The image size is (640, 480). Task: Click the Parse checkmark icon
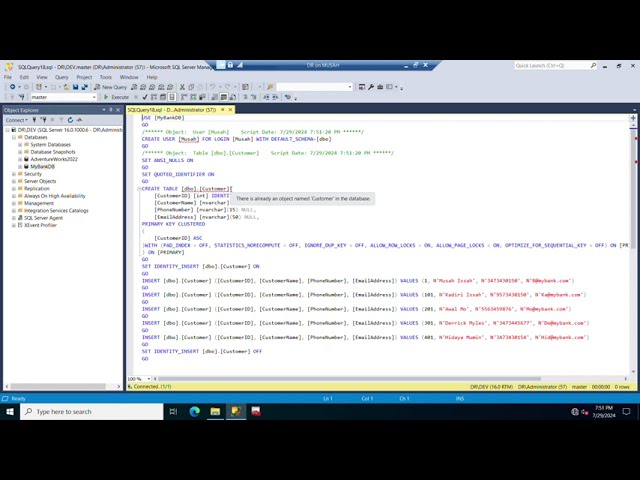click(145, 97)
